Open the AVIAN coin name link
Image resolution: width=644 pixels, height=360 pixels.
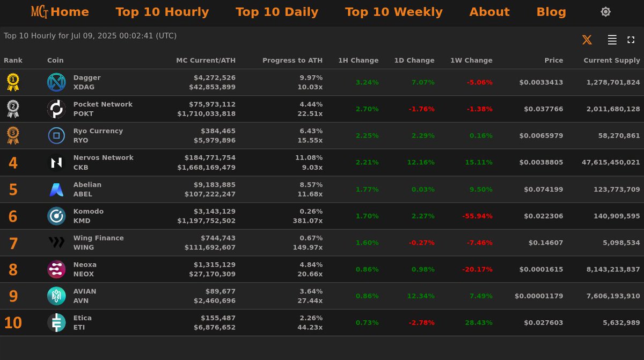click(85, 291)
